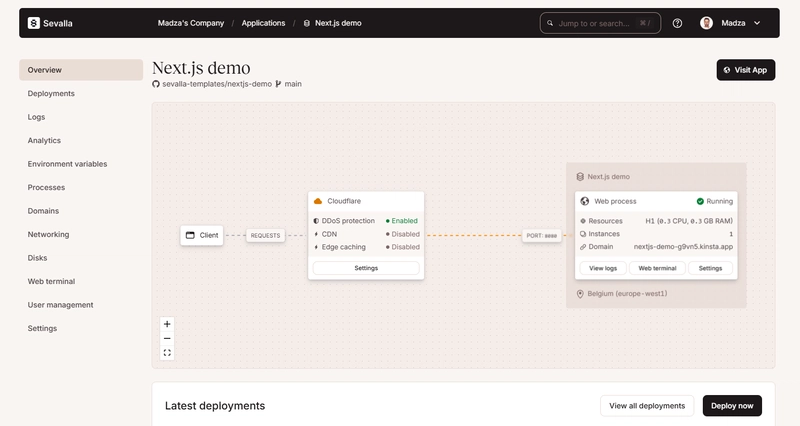Screen dimensions: 800x426
Task: Open Cloudflare Settings button
Action: point(366,268)
